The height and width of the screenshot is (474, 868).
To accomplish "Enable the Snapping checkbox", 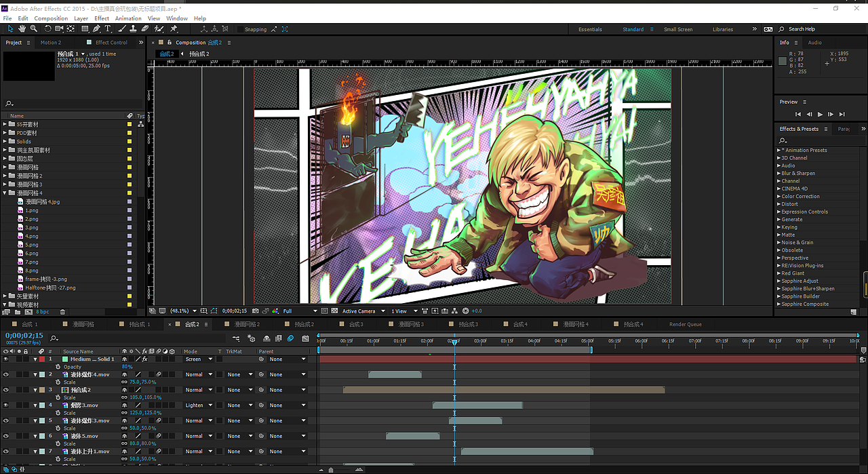I will [240, 29].
